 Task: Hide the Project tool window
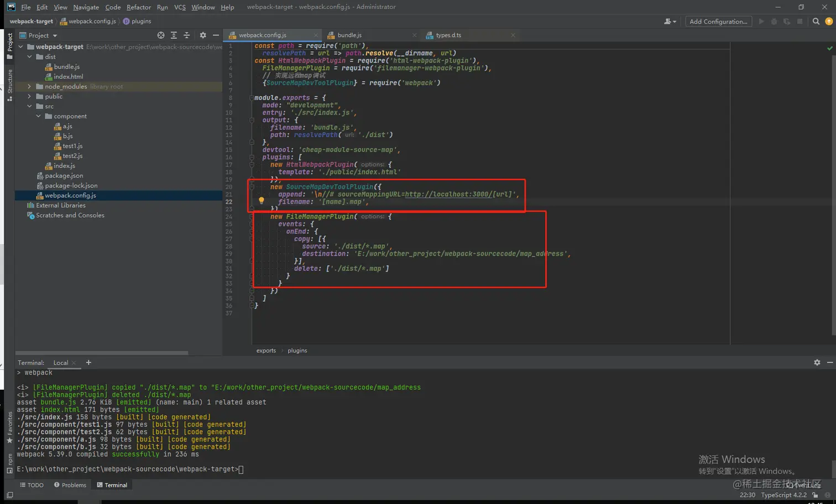tap(216, 35)
